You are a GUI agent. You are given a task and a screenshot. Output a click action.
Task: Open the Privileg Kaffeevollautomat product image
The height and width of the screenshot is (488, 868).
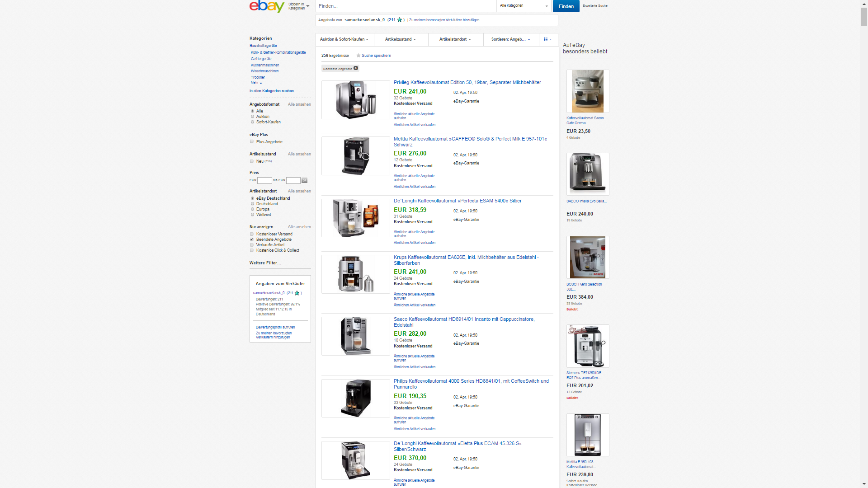pyautogui.click(x=356, y=100)
